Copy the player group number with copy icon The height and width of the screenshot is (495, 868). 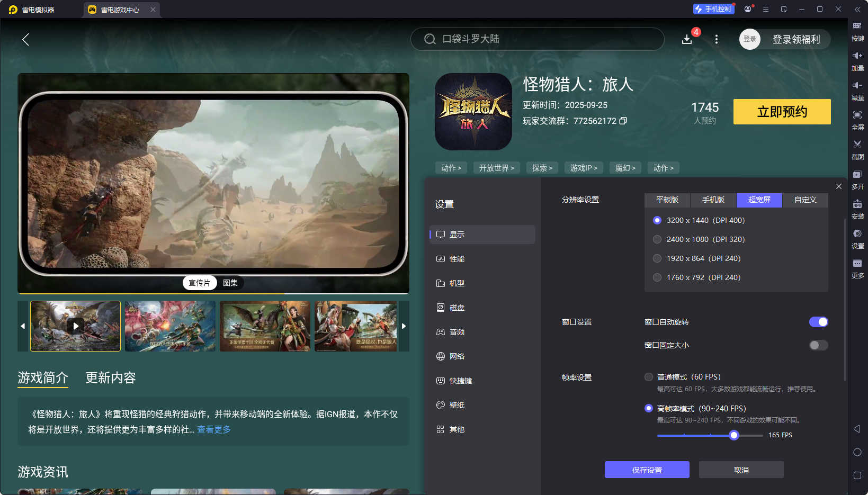click(623, 121)
